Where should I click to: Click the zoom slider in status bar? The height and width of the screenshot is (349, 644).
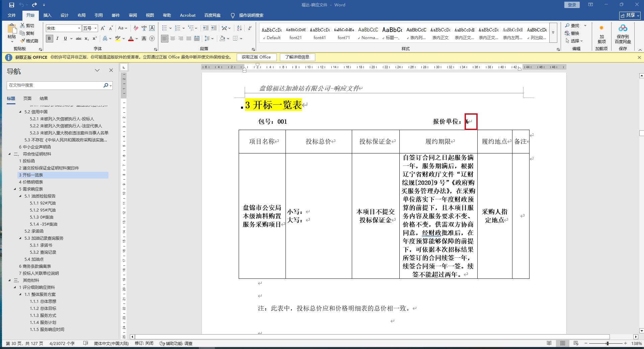point(607,343)
